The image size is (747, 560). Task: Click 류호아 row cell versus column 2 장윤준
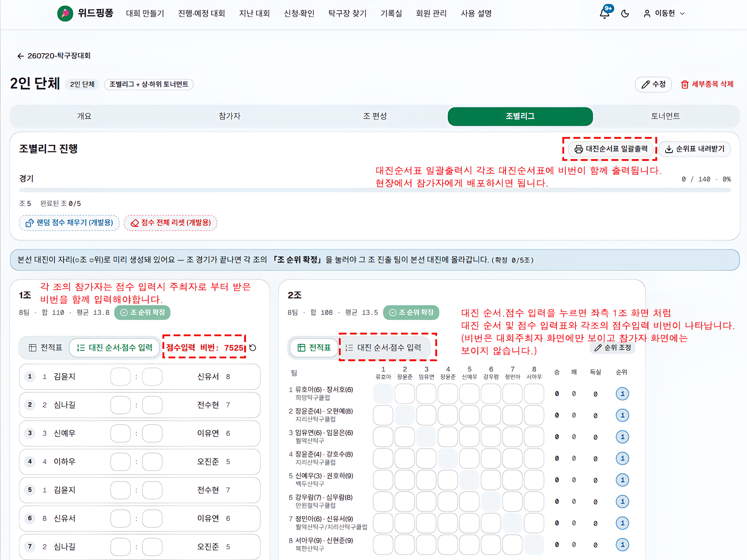[x=405, y=393]
